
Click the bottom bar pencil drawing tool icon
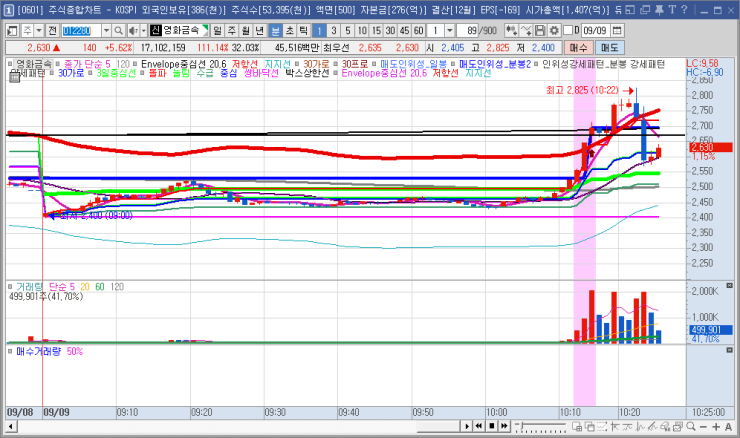[653, 427]
